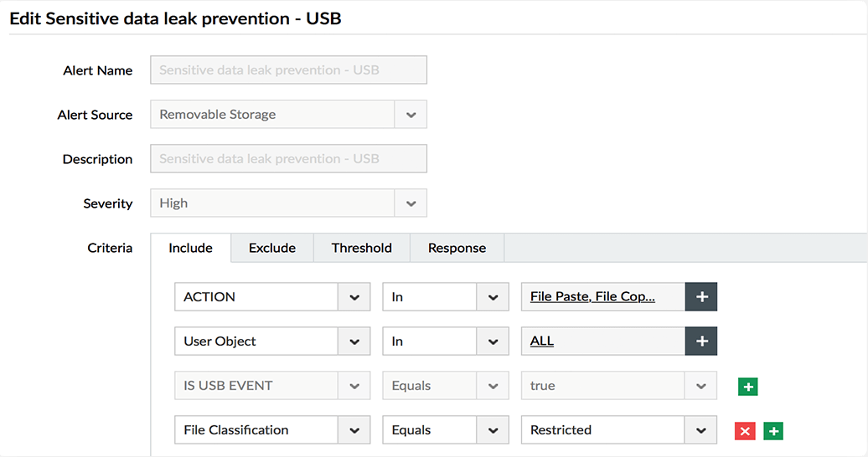Change the ACTION row In operator

point(493,297)
